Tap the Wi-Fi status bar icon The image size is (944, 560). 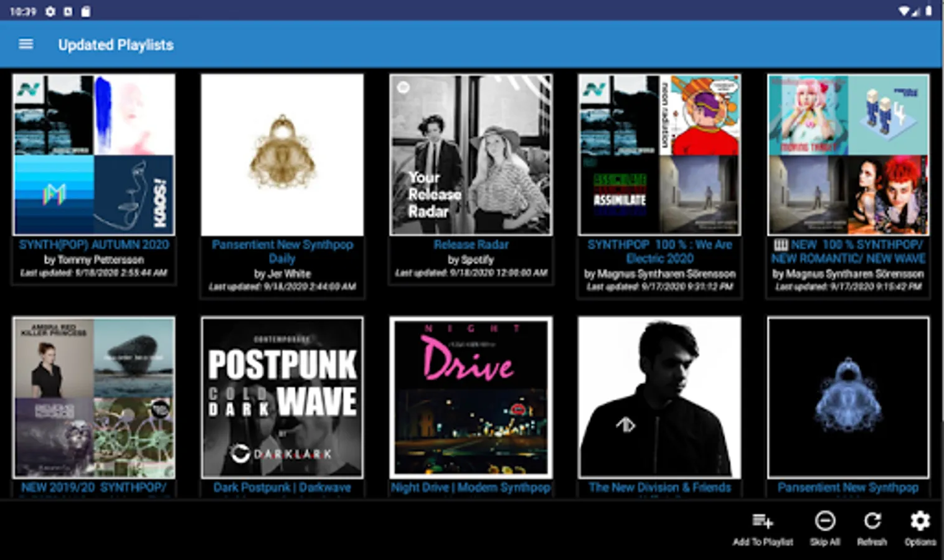click(x=904, y=11)
